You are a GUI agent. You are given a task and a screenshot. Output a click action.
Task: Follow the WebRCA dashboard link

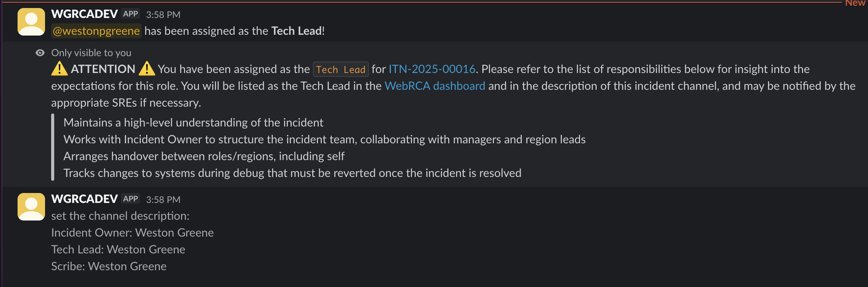pos(435,86)
